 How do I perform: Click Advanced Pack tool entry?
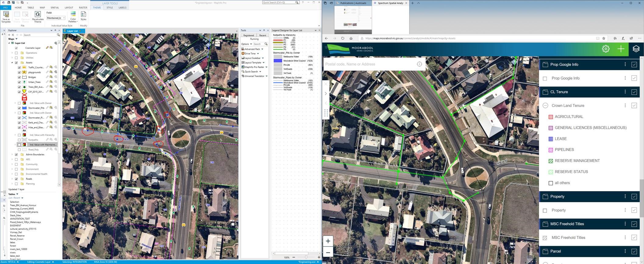click(252, 49)
